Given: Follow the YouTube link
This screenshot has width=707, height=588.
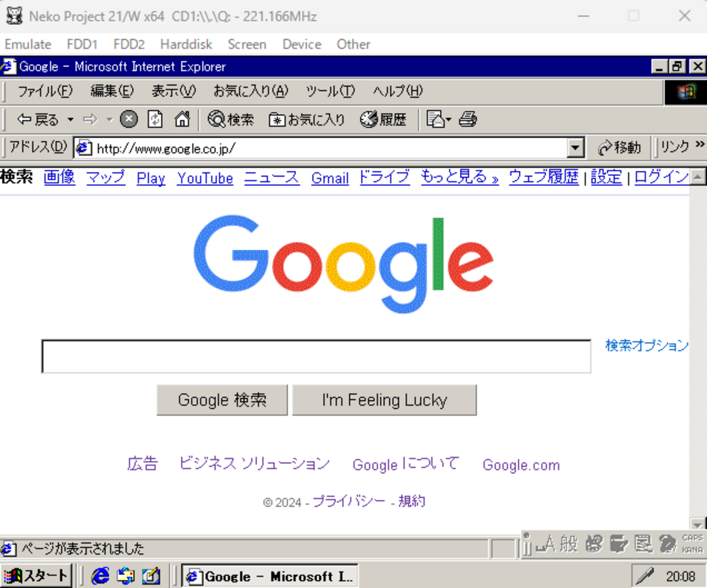Looking at the screenshot, I should (205, 178).
